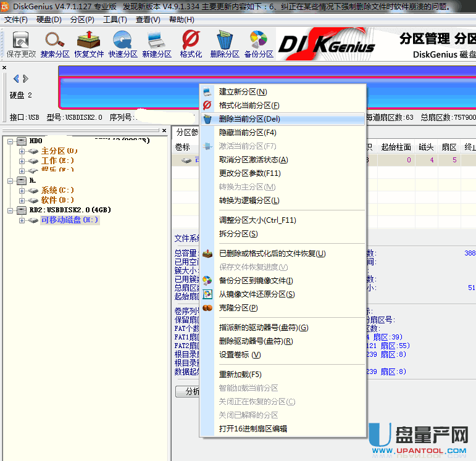Open 备份分区 from the toolbar

point(259,43)
